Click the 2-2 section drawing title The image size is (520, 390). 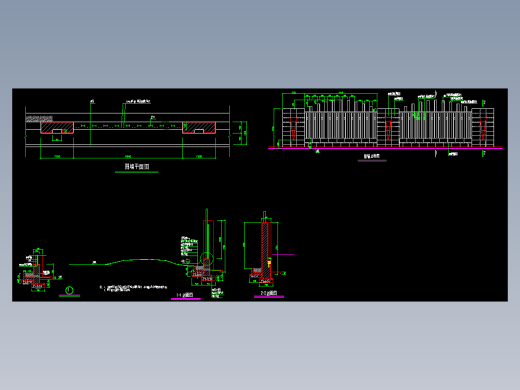[269, 293]
